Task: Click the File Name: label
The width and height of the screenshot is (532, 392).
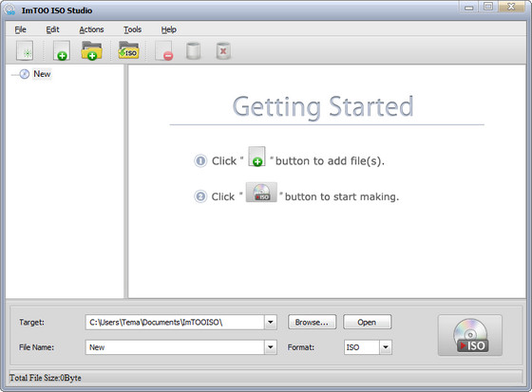Action: (36, 347)
